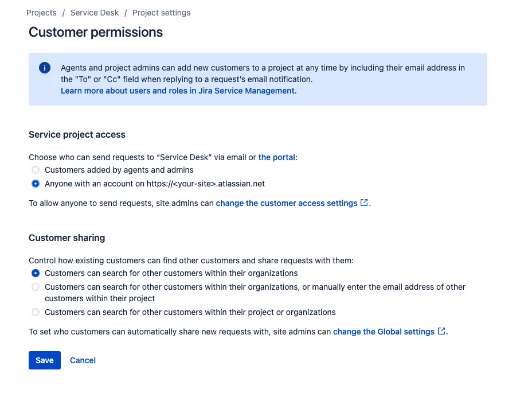Click the 'Service Desk' breadcrumb

[94, 12]
